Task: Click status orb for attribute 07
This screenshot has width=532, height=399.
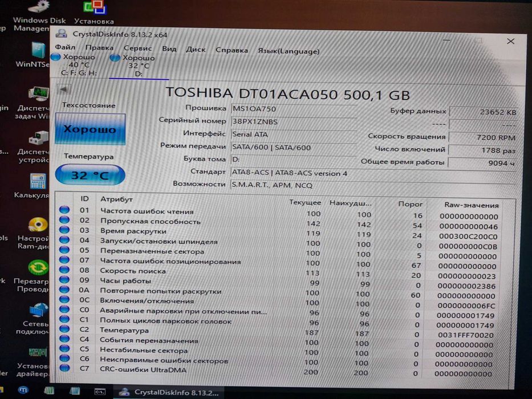Action: (64, 259)
